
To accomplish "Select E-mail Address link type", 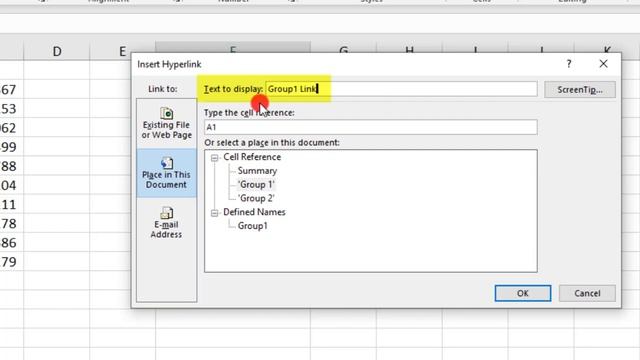I will coord(167,223).
